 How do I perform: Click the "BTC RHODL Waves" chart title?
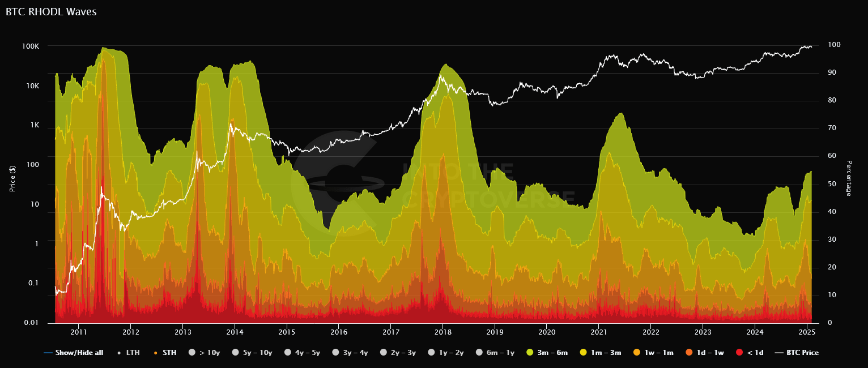click(50, 11)
